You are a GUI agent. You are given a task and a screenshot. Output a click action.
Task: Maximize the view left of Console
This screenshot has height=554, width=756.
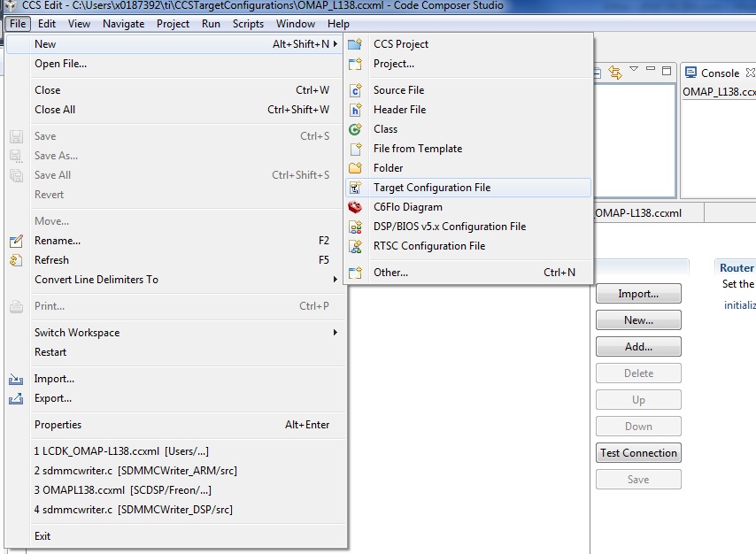click(x=667, y=71)
